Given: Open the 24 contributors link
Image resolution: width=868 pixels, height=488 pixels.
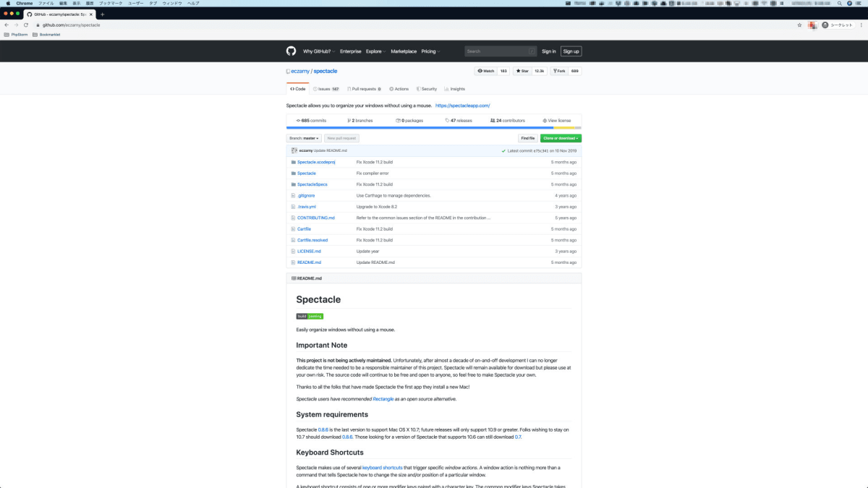Looking at the screenshot, I should (508, 121).
